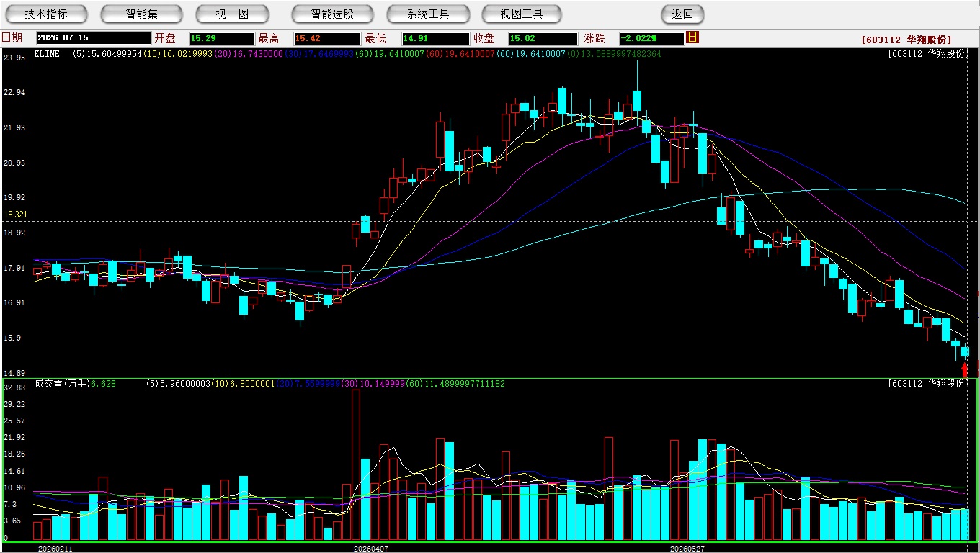Click the 视 图 button
The height and width of the screenshot is (553, 980).
tap(232, 14)
